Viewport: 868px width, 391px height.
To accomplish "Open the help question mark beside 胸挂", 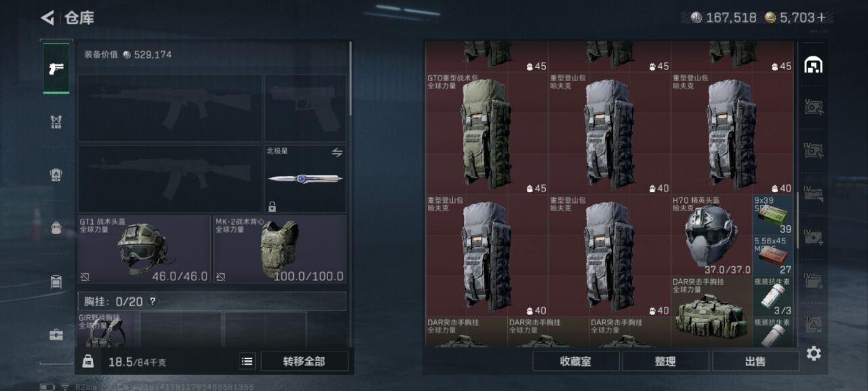I will pyautogui.click(x=153, y=301).
